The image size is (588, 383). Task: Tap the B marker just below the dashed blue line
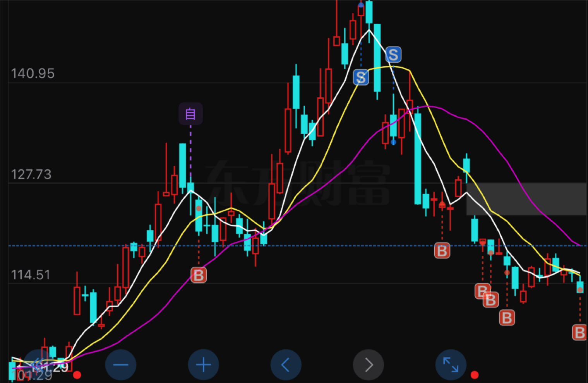442,251
